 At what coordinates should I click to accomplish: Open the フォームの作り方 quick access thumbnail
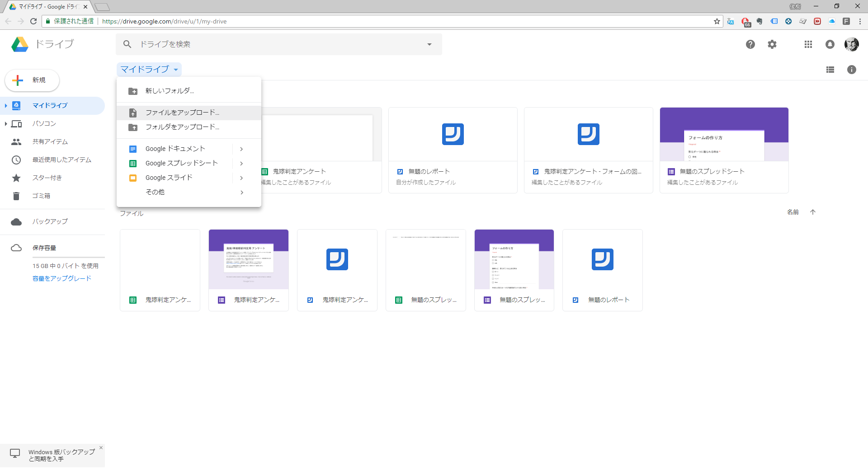(724, 134)
